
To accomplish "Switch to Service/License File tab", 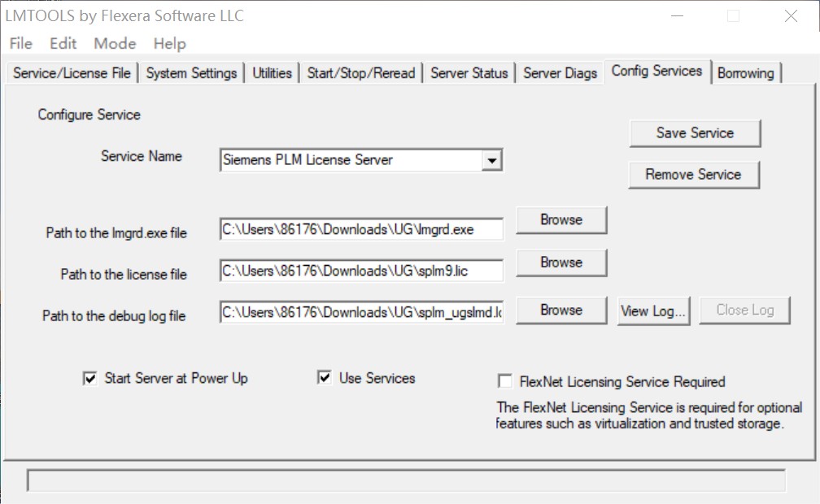I will point(72,72).
